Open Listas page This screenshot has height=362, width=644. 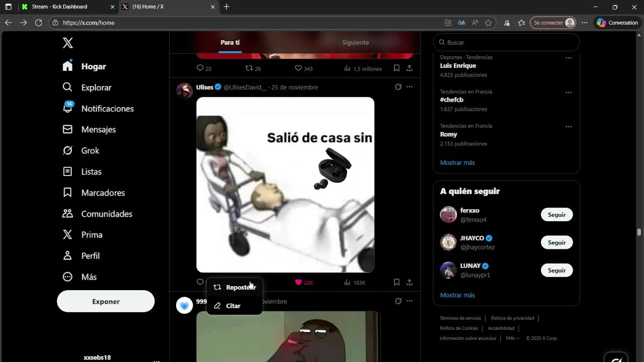tap(82, 172)
